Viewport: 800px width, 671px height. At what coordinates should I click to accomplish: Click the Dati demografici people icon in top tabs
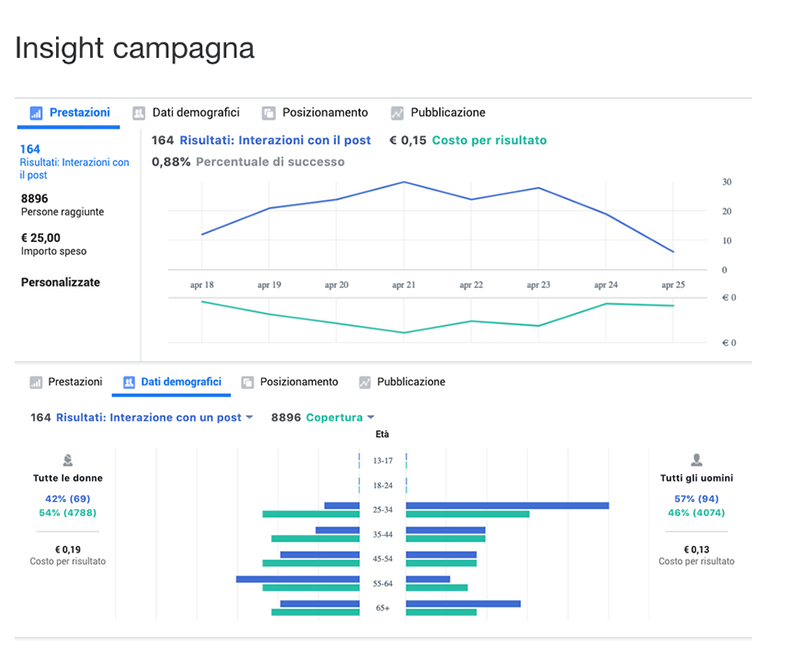140,114
